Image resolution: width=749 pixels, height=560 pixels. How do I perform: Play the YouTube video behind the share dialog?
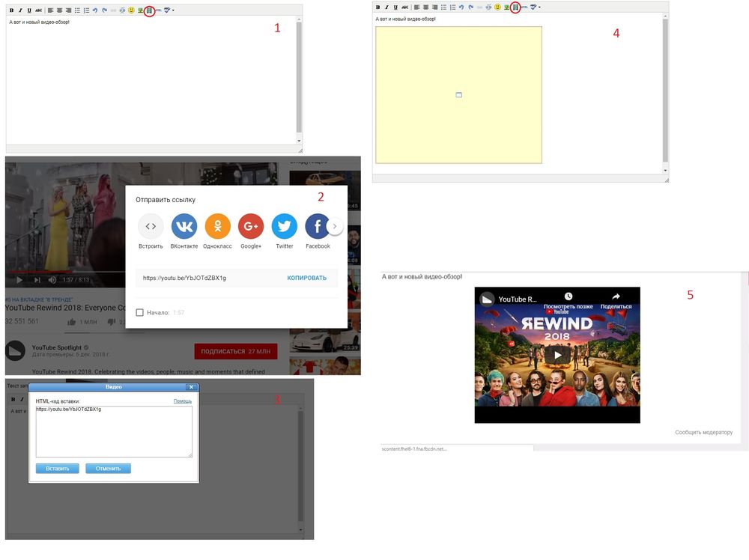(x=19, y=280)
